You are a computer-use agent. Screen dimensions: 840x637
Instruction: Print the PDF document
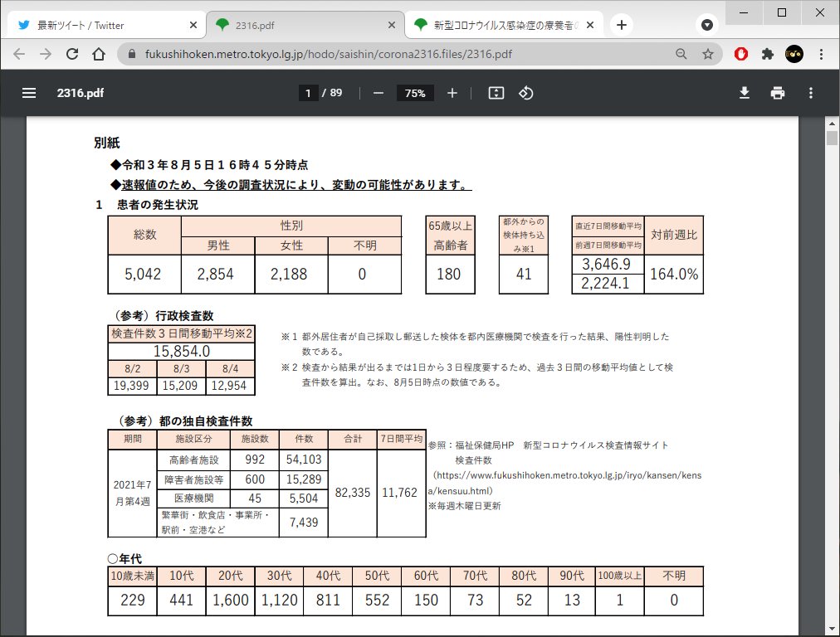[x=777, y=93]
